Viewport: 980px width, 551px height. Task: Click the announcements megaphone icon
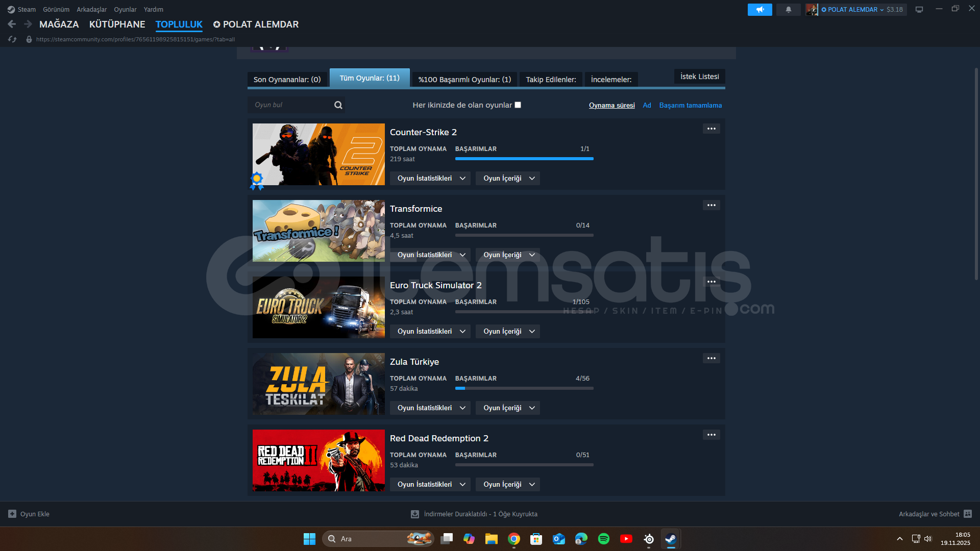(759, 10)
